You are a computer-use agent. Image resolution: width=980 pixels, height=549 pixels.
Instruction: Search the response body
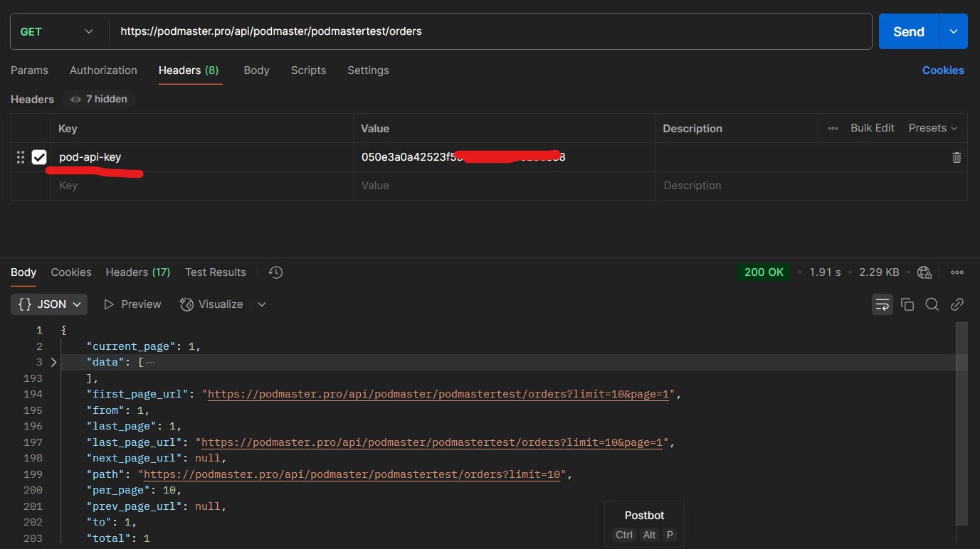[932, 304]
